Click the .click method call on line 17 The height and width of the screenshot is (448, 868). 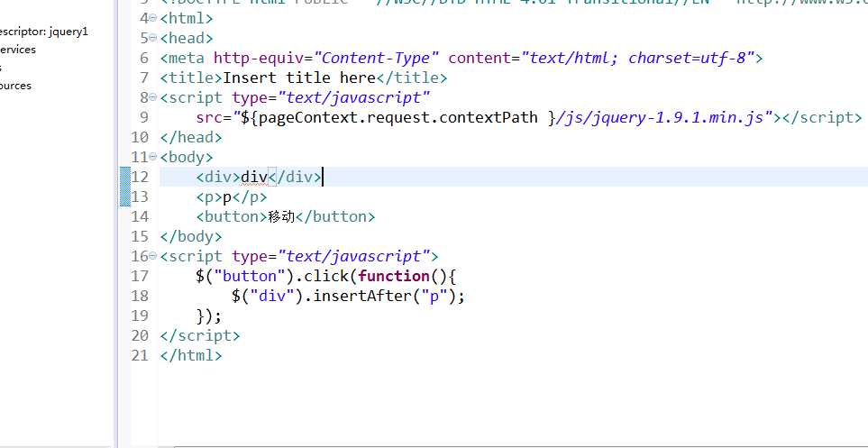[326, 276]
